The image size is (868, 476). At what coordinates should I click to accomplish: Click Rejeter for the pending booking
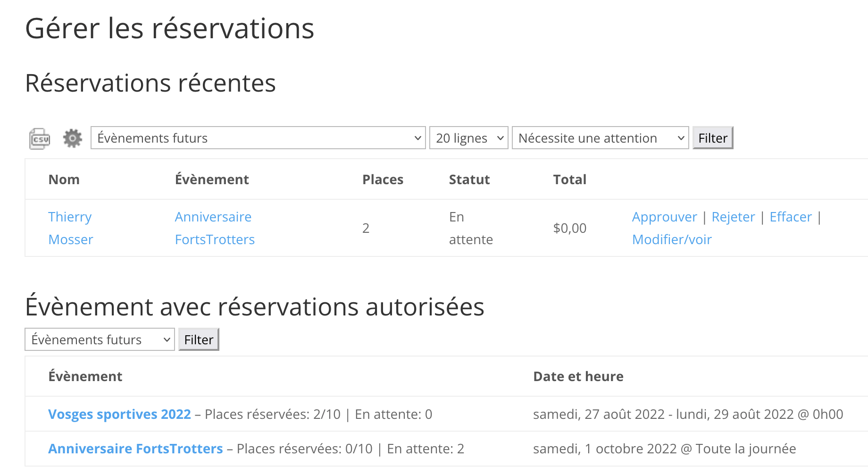point(733,217)
